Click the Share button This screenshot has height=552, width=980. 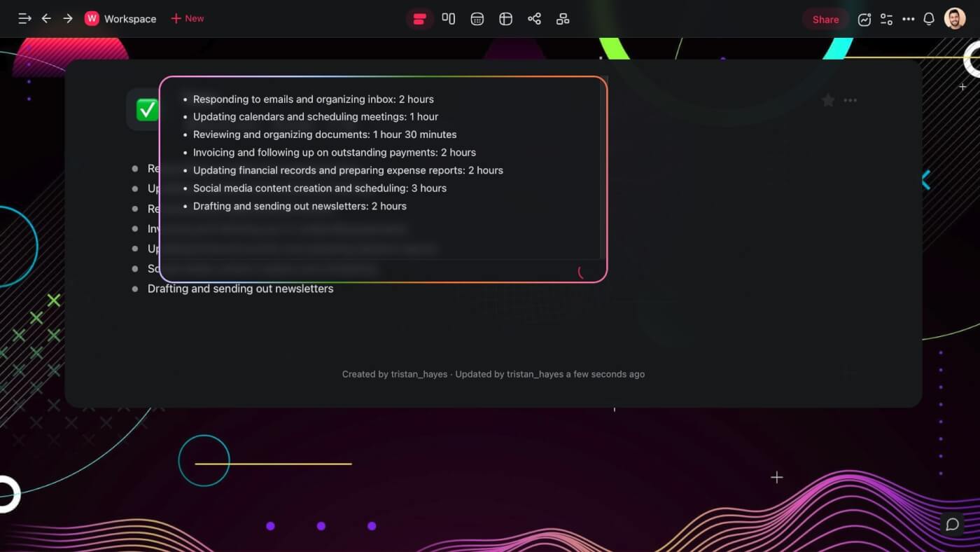point(825,19)
